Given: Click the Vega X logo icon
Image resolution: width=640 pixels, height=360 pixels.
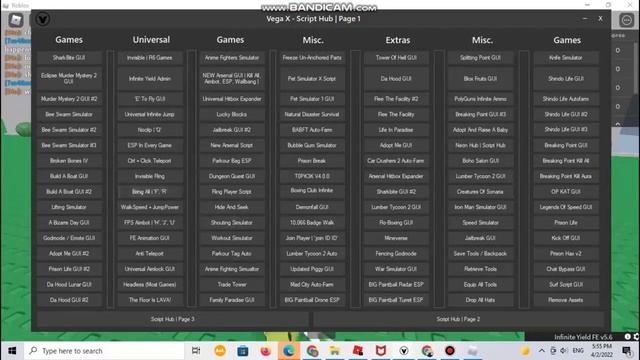Looking at the screenshot, I should [x=42, y=19].
